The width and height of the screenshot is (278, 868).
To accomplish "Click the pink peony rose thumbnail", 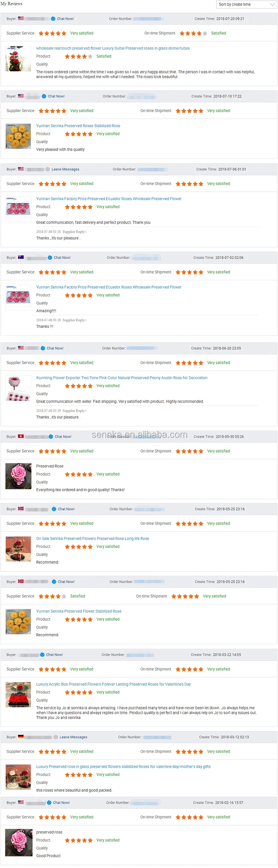I will point(19,389).
